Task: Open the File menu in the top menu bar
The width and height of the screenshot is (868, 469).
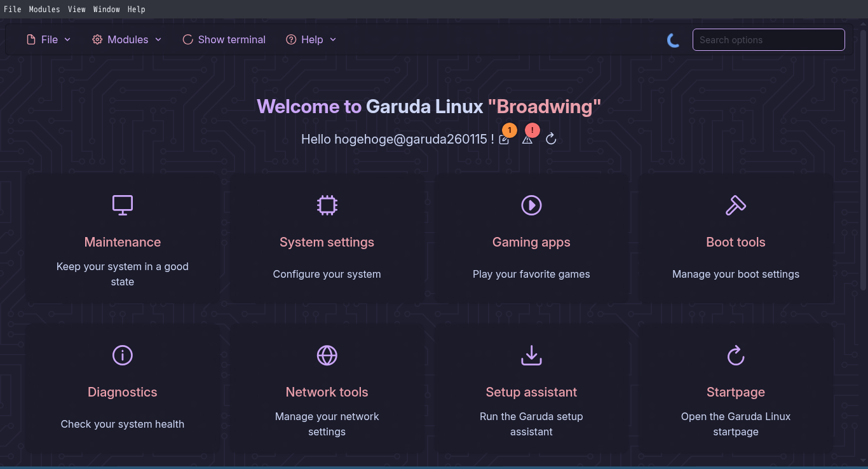Action: click(x=13, y=9)
